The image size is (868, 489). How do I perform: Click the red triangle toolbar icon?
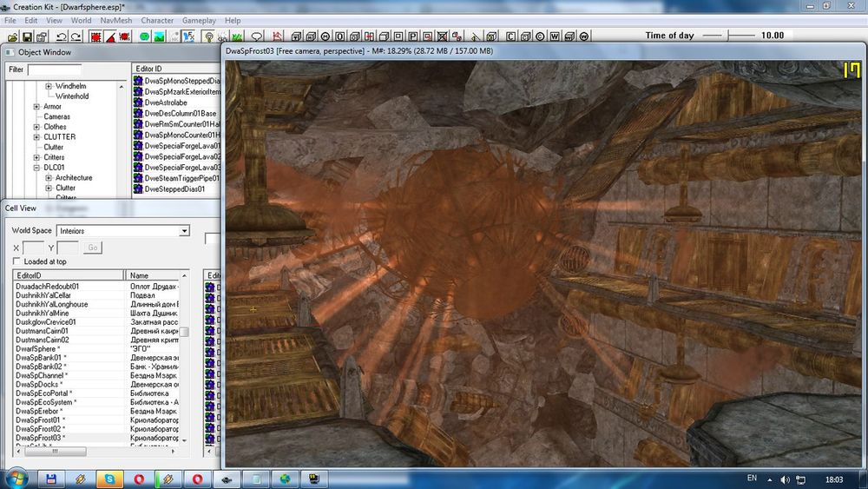click(x=110, y=36)
